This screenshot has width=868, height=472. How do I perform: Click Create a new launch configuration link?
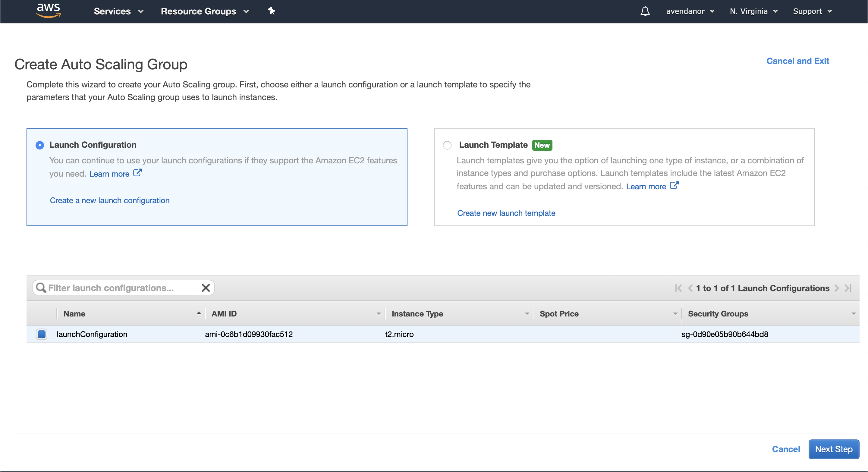tap(109, 200)
